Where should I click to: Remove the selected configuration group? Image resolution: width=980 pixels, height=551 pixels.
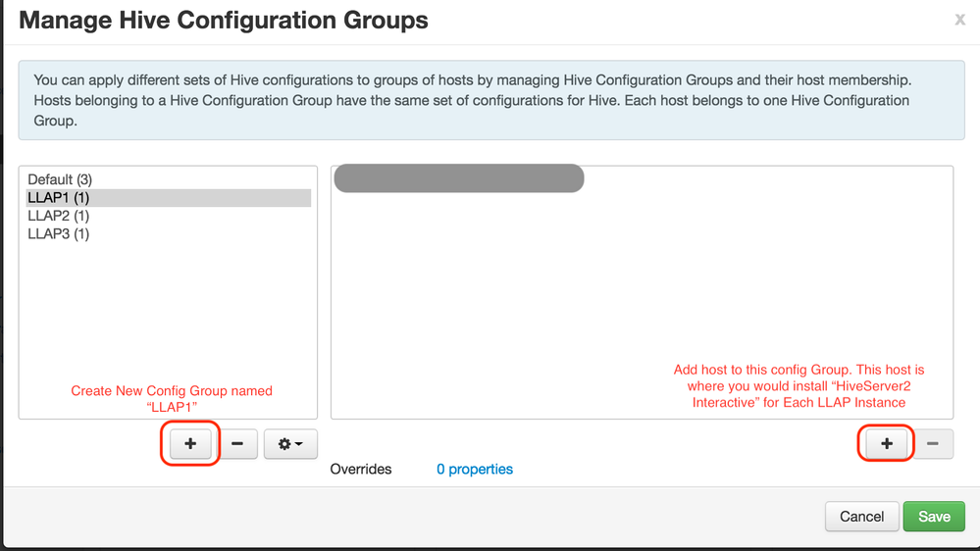click(x=236, y=443)
